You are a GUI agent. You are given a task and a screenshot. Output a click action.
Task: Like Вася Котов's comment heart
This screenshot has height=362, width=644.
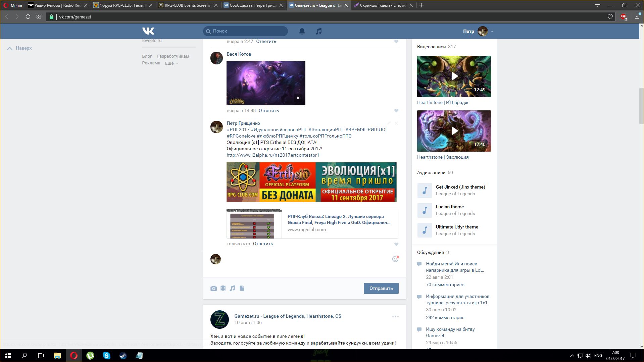pyautogui.click(x=396, y=111)
